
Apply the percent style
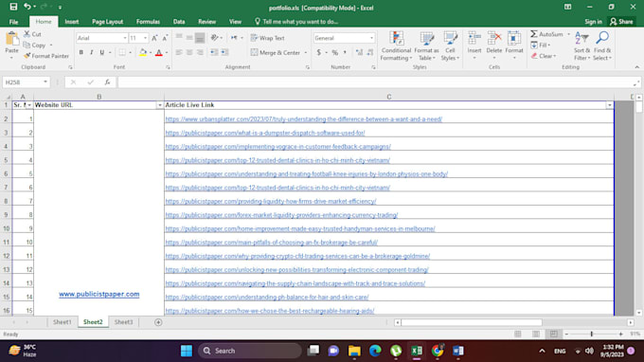pyautogui.click(x=334, y=53)
